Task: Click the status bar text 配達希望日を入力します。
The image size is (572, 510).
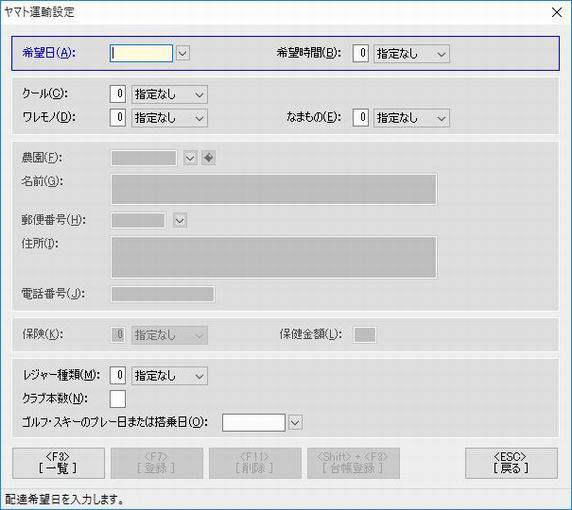Action: [x=64, y=499]
